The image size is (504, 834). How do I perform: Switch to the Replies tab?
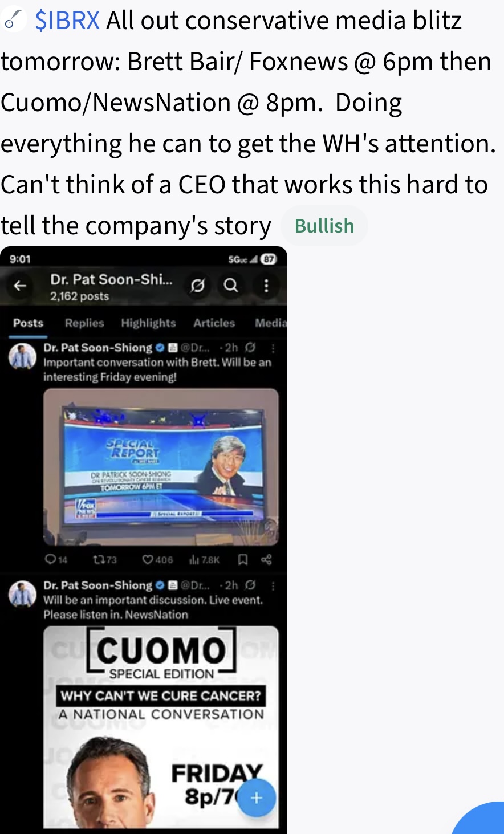click(84, 323)
